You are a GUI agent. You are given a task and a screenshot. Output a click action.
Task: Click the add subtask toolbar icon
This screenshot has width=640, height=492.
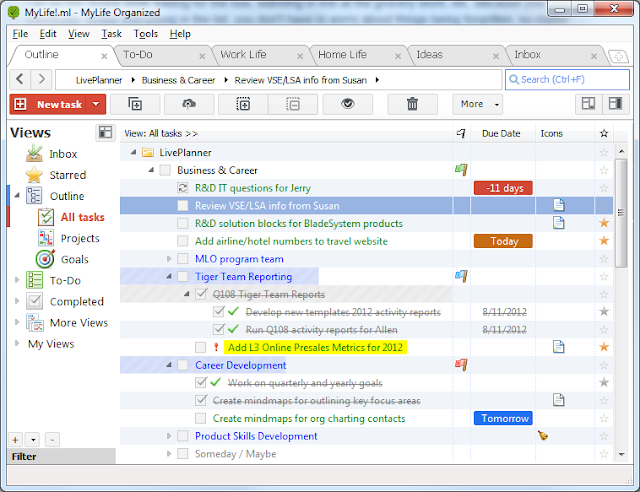(x=135, y=105)
